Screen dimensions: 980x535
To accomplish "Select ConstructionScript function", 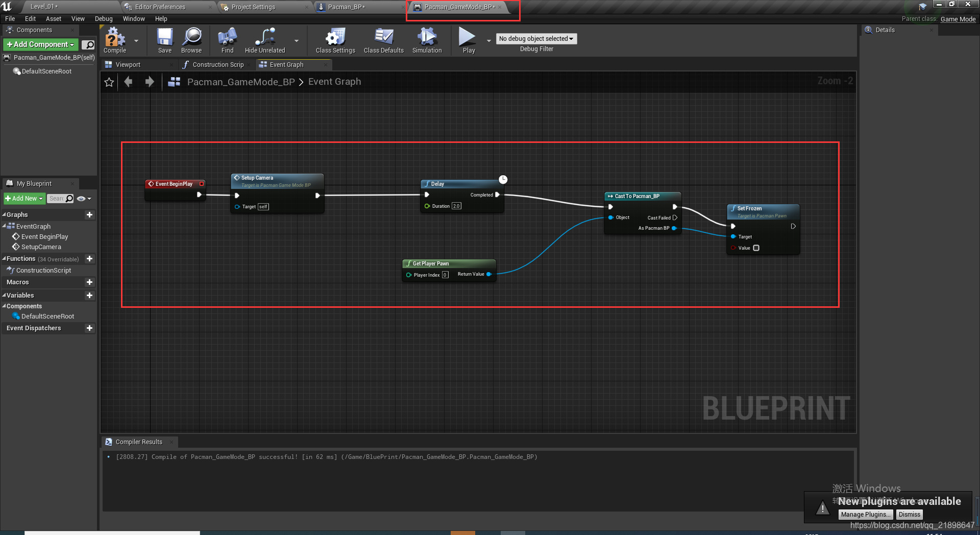I will click(x=43, y=271).
